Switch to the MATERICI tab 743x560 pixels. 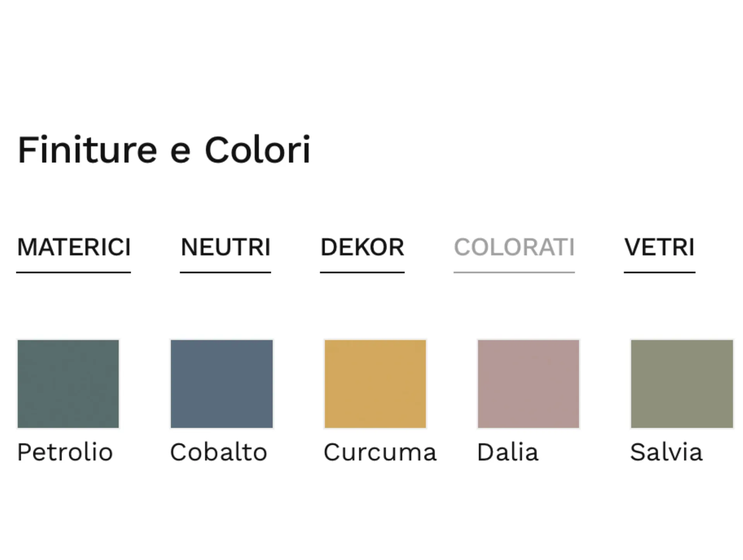click(74, 247)
